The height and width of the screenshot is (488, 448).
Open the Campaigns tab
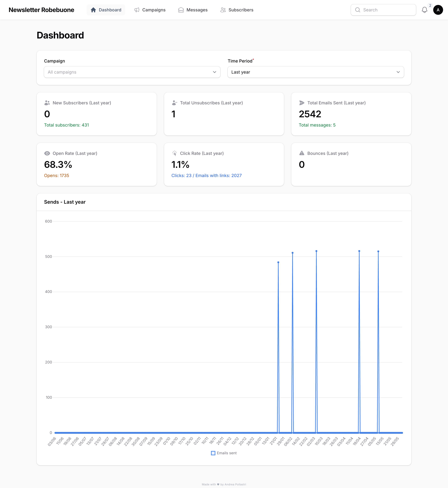150,10
